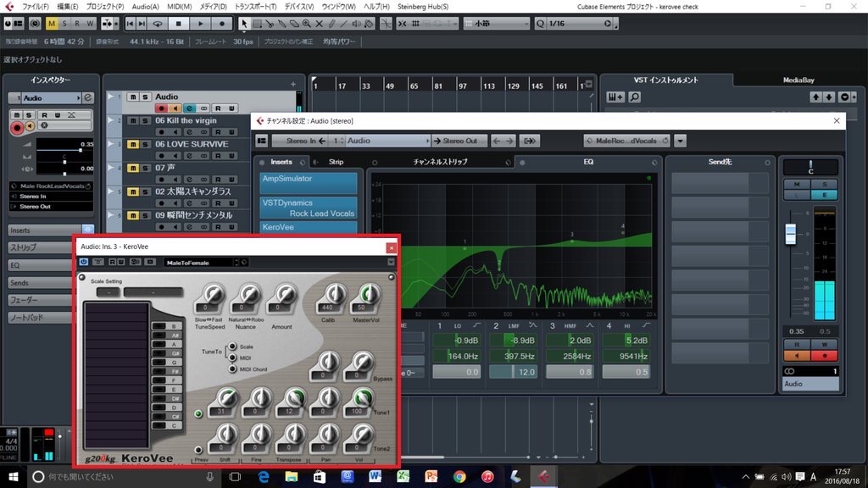This screenshot has height=488, width=868.
Task: Open the VSTDynamics Rock Lead Vocals insert
Action: tap(309, 208)
